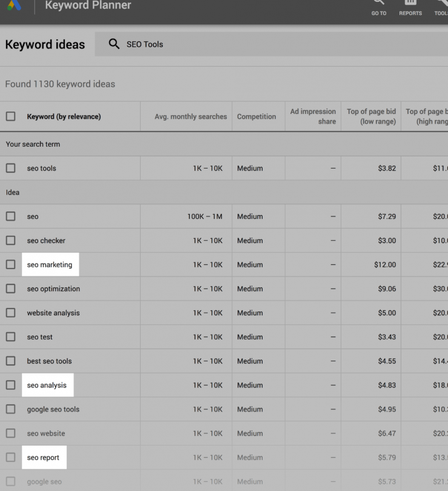The width and height of the screenshot is (448, 491).
Task: Click the $12.00 bid value
Action: (385, 265)
